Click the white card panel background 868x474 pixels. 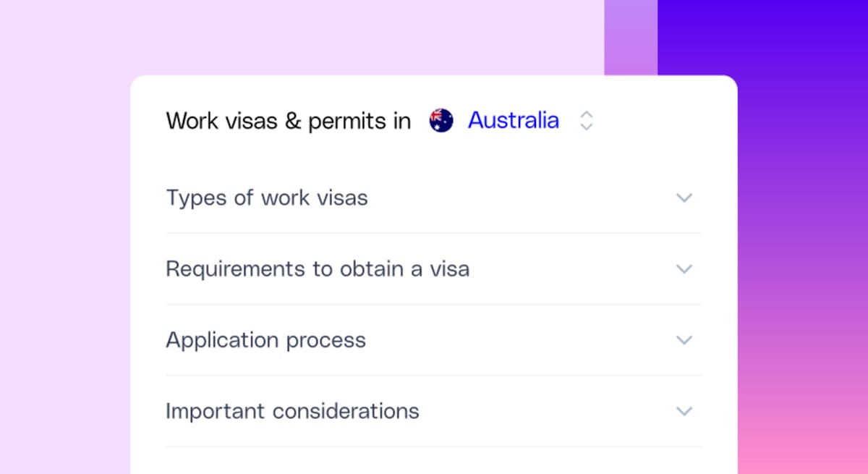(434, 159)
